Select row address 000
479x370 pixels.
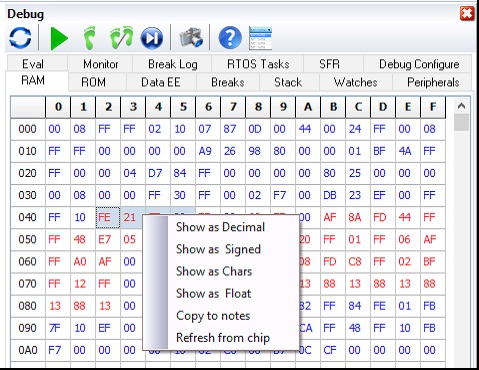pos(28,129)
